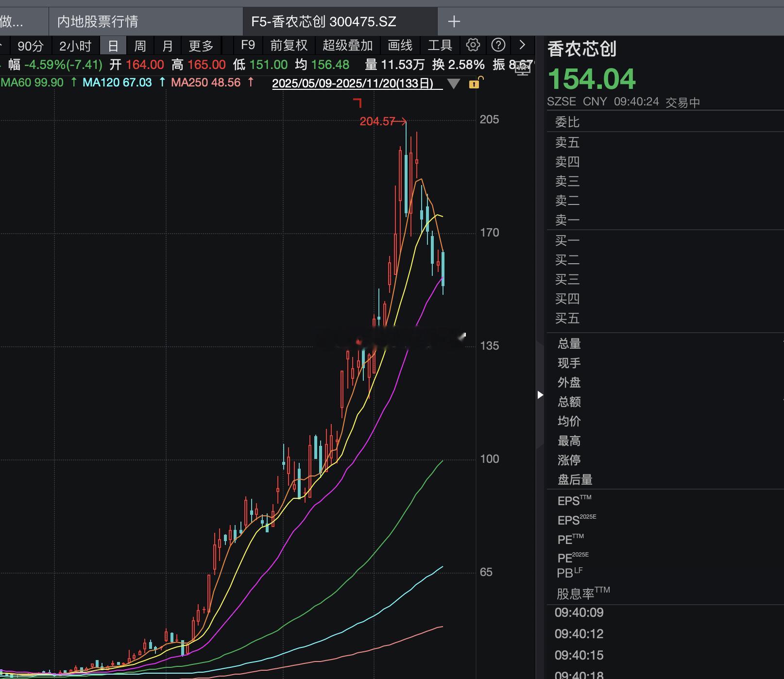The width and height of the screenshot is (784, 679).
Task: Click the red flag marker above 204.57
Action: [x=358, y=102]
